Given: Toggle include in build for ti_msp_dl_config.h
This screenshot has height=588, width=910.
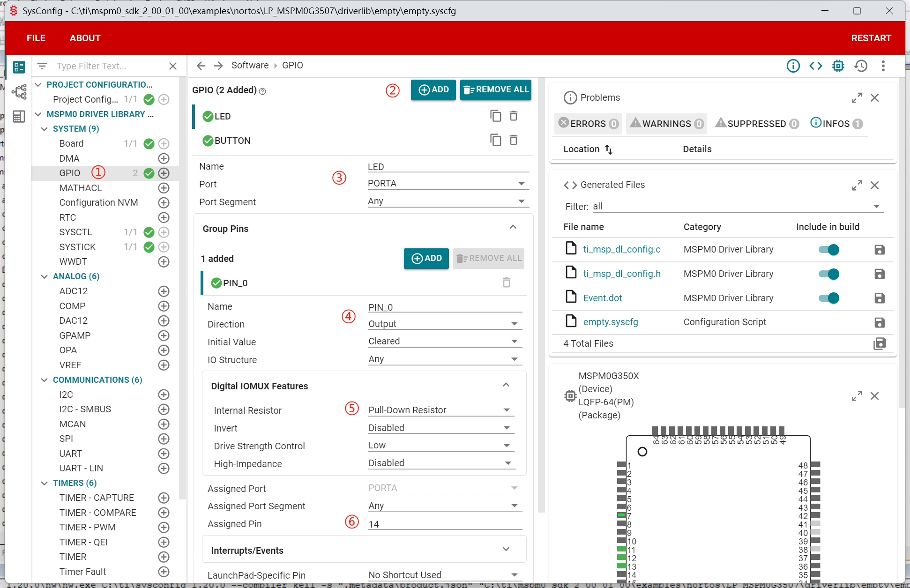Looking at the screenshot, I should coord(828,274).
